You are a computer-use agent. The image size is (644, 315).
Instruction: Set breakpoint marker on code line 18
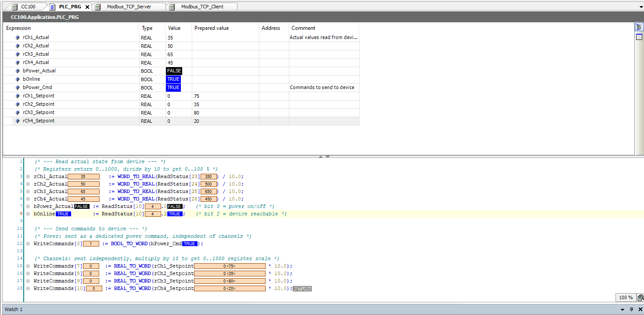[28, 289]
